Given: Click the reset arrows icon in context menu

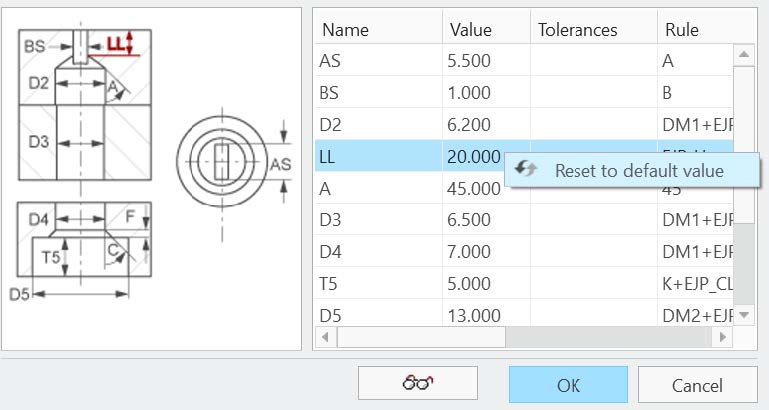Looking at the screenshot, I should pos(526,170).
